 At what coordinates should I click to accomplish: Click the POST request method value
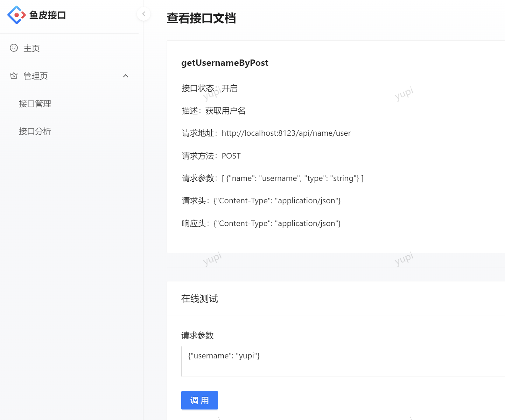tap(231, 156)
